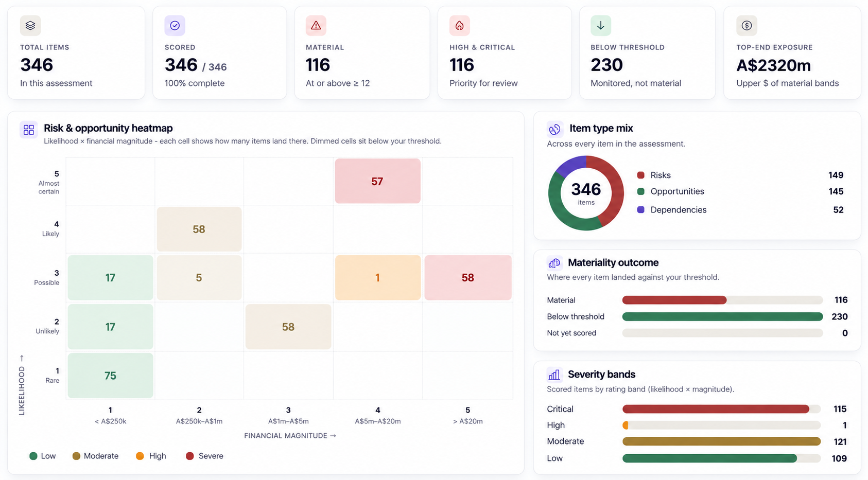Click the Likelihood axis title
This screenshot has width=868, height=480.
click(x=22, y=385)
